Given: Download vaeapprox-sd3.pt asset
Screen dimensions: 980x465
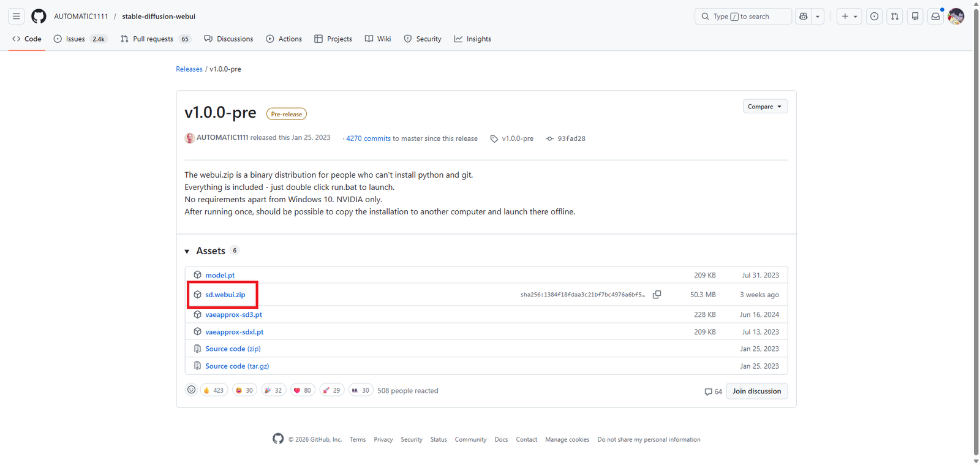Looking at the screenshot, I should [x=233, y=314].
